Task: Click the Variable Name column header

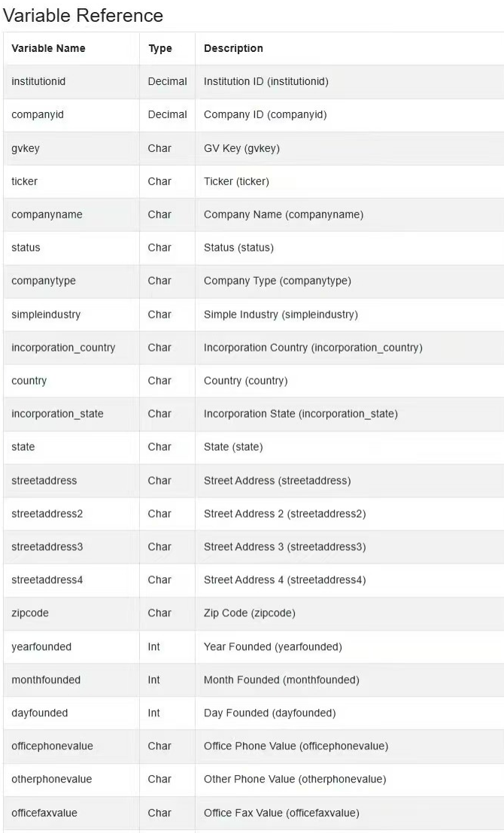Action: 48,48
